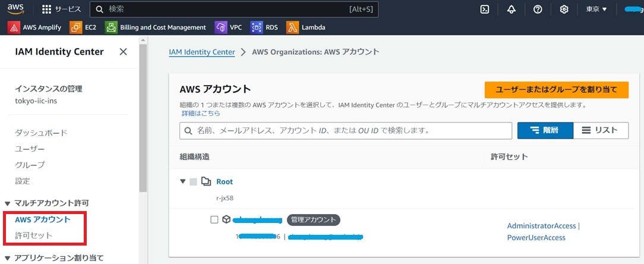Focus the top AWS search field
Image resolution: width=644 pixels, height=264 pixels.
[x=234, y=9]
